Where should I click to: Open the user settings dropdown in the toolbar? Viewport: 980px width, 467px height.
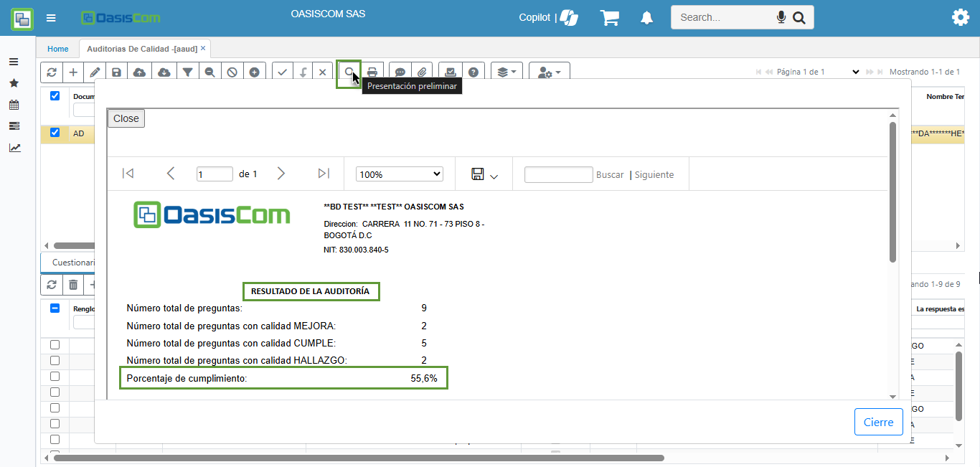pyautogui.click(x=550, y=72)
